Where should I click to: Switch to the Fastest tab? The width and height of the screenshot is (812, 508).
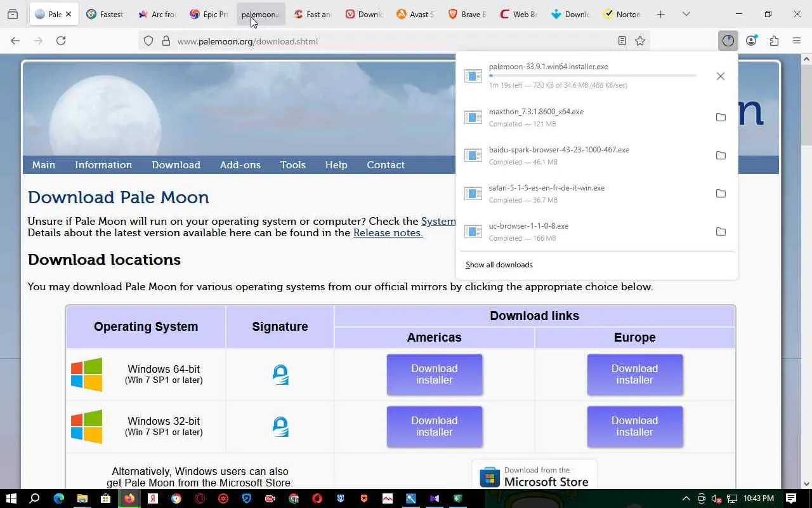tap(105, 14)
